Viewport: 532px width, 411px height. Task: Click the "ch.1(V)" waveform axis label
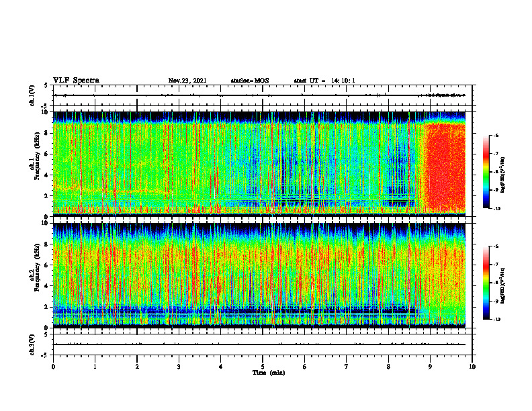pos(32,95)
